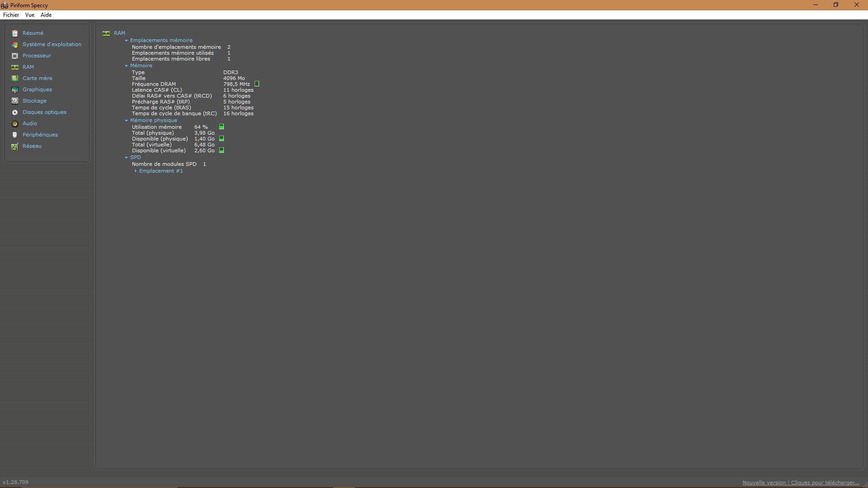Click the green graph icon beside Utilisation mémoire
The image size is (868, 488).
[x=222, y=127]
